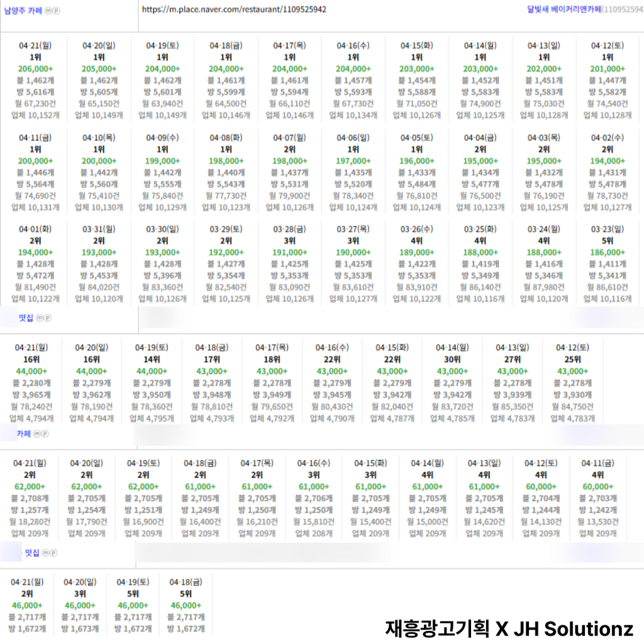Viewport: 644px width, 644px height.
Task: Click the 04-07(월) date header
Action: click(x=289, y=138)
